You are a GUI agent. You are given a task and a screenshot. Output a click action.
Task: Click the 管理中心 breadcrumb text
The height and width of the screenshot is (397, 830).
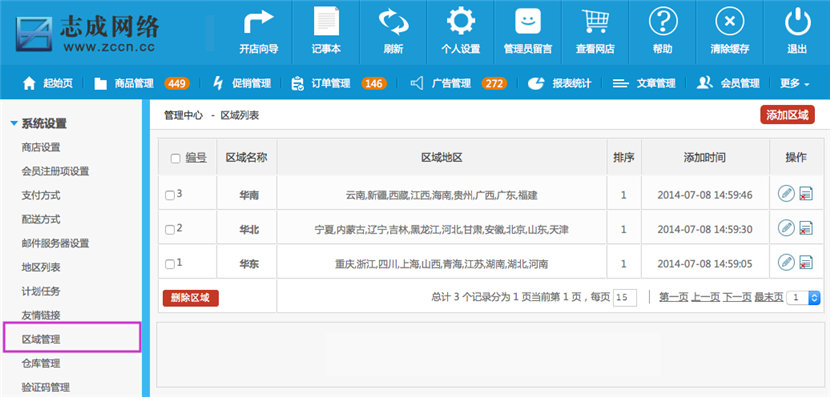coord(183,115)
